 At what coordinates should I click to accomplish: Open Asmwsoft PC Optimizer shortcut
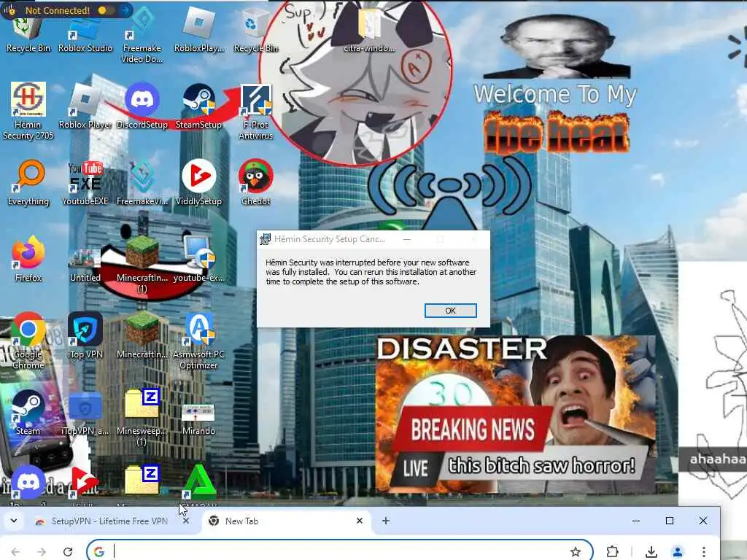[x=198, y=341]
